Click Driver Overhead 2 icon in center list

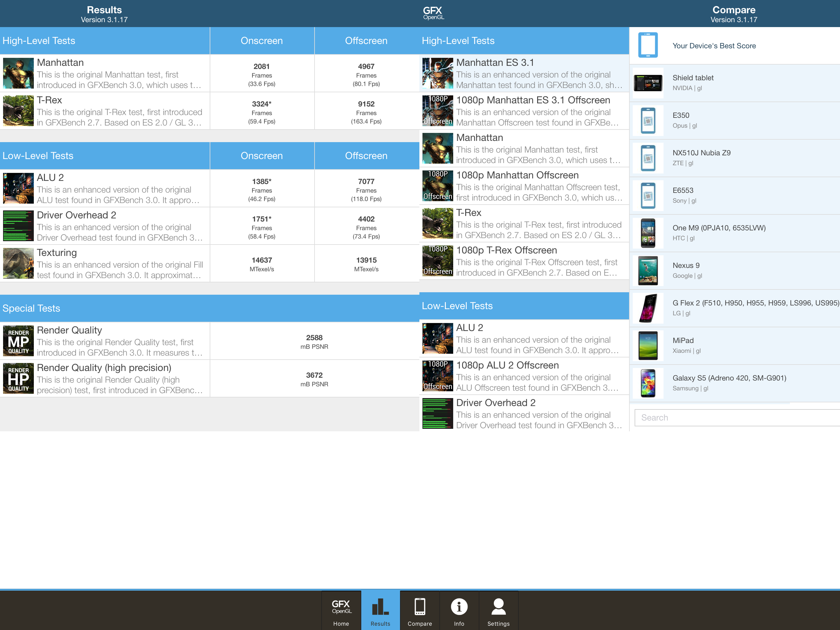tap(438, 413)
